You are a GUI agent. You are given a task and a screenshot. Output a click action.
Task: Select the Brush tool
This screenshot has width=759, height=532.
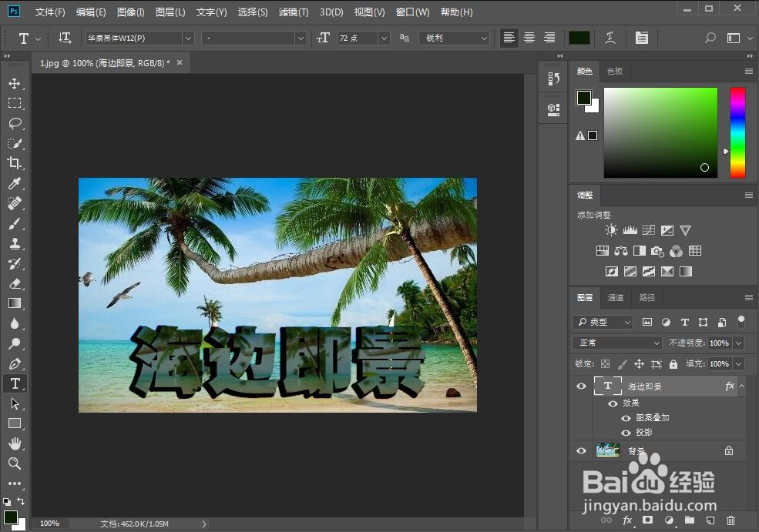pos(15,223)
